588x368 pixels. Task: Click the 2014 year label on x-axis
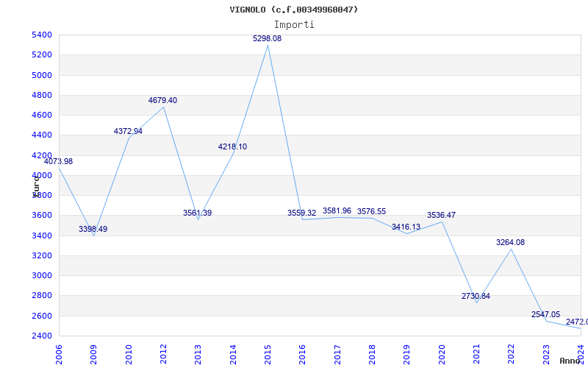tap(233, 355)
